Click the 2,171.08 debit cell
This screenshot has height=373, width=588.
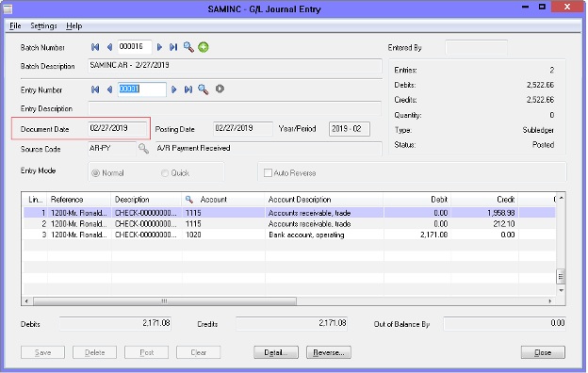click(x=417, y=235)
